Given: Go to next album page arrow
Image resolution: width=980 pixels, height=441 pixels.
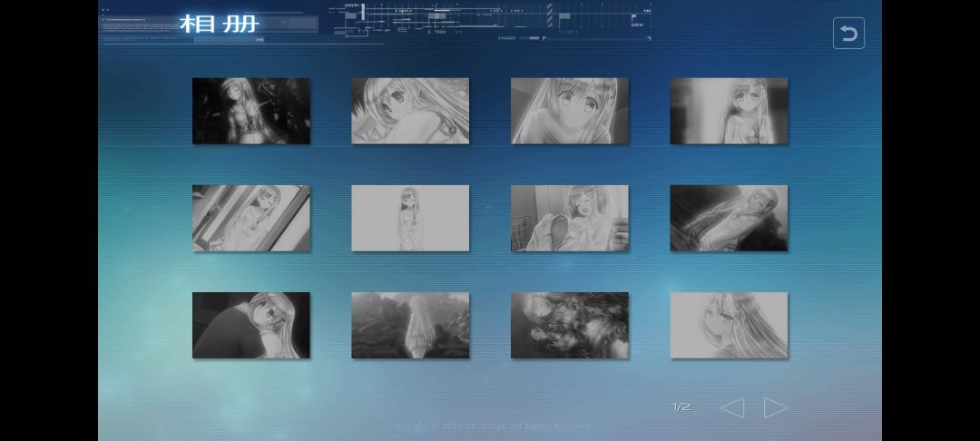Looking at the screenshot, I should [776, 408].
